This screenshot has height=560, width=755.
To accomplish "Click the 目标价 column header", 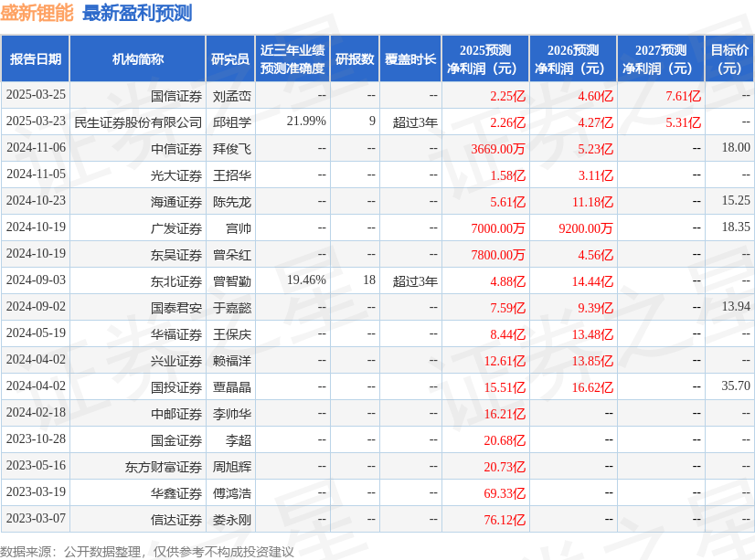I will click(x=729, y=58).
